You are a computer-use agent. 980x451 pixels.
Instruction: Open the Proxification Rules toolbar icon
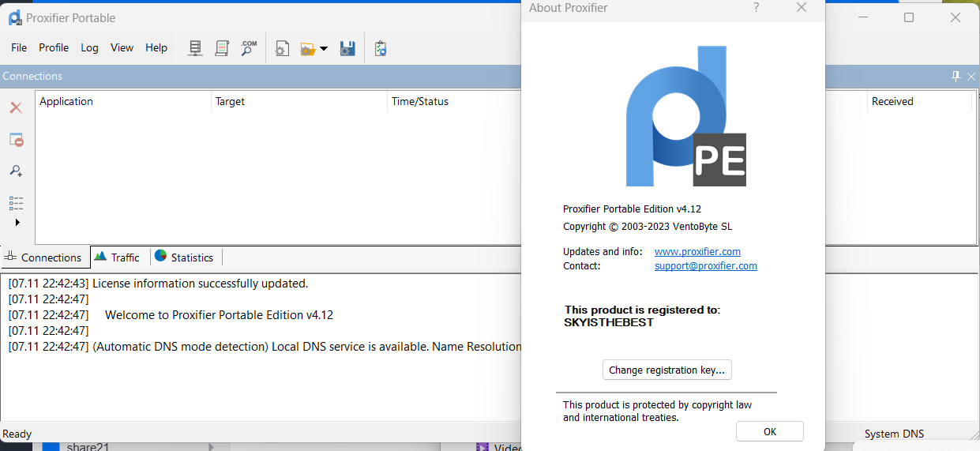(222, 48)
